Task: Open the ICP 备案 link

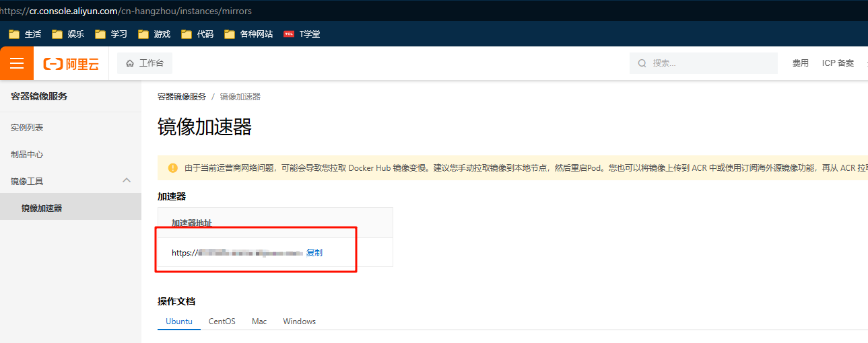Action: point(838,63)
